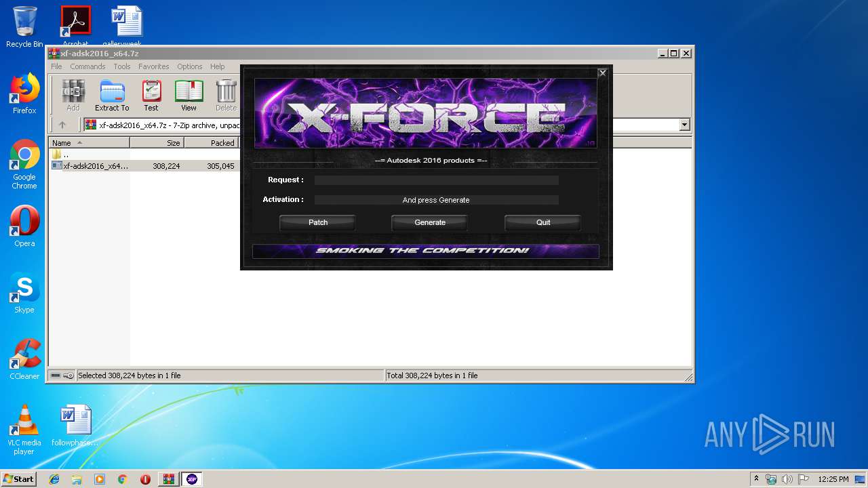Screen dimensions: 868x488
Task: Click the size value 308,224
Action: (x=166, y=166)
